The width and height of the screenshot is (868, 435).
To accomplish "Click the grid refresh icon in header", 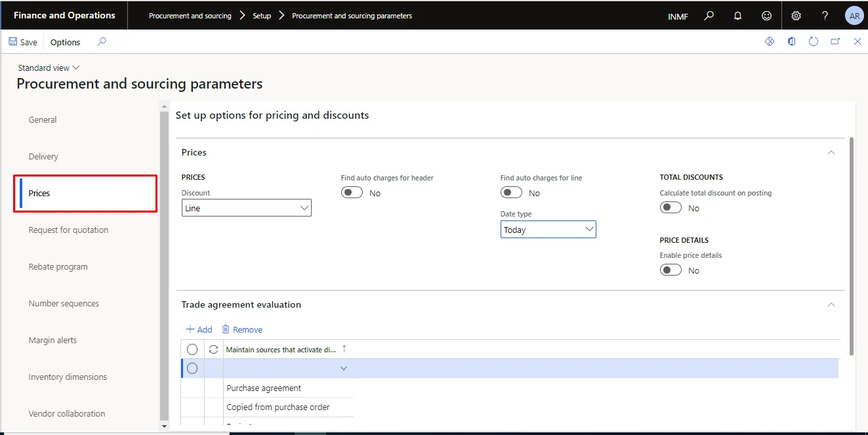I will [x=213, y=350].
